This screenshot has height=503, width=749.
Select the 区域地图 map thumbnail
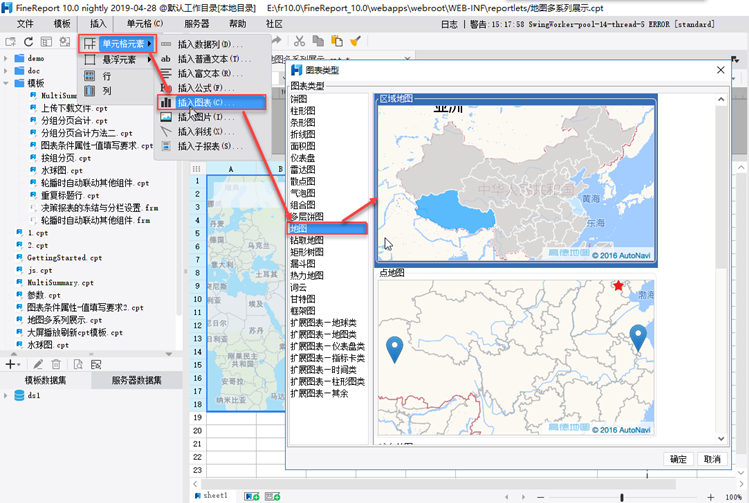click(x=516, y=181)
